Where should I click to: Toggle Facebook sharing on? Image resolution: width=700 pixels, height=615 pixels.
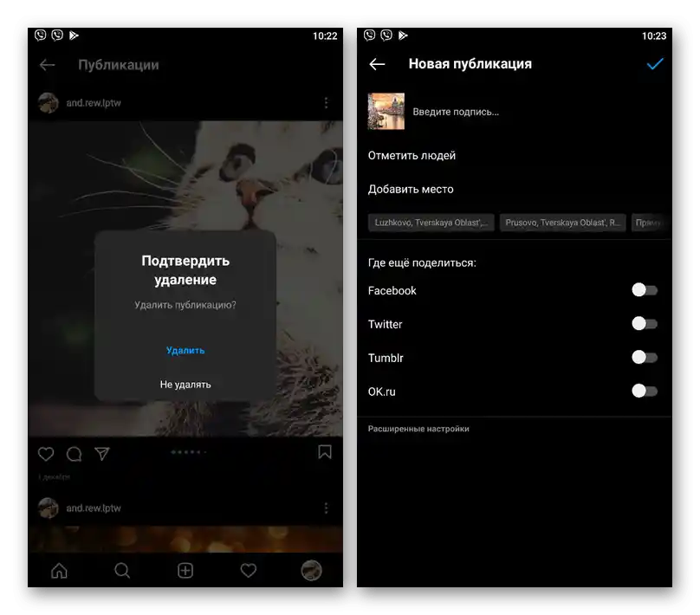point(645,289)
